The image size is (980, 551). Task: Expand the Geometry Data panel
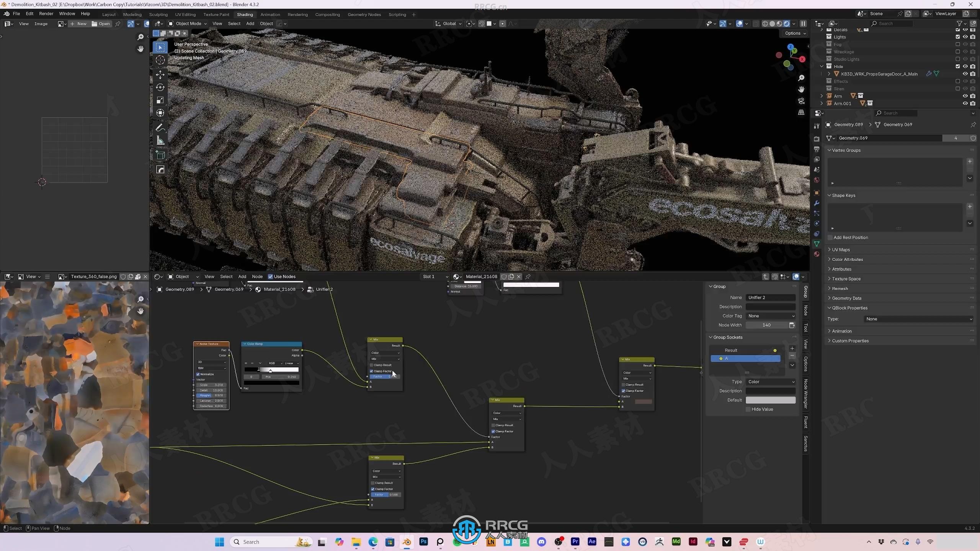pos(846,298)
